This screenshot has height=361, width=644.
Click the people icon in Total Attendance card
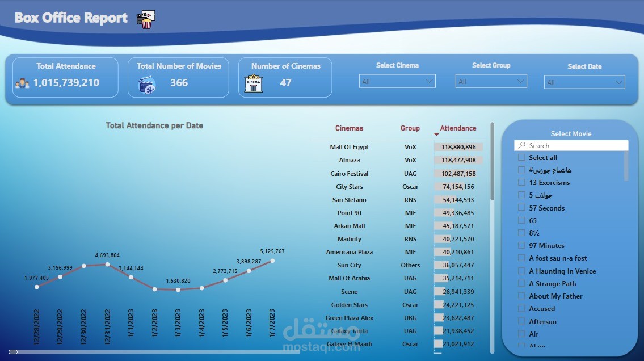(x=22, y=83)
